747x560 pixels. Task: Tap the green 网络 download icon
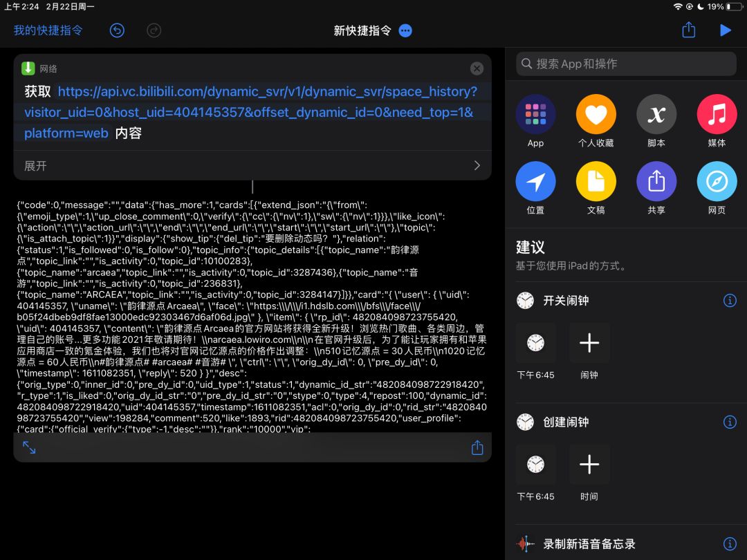click(x=28, y=68)
